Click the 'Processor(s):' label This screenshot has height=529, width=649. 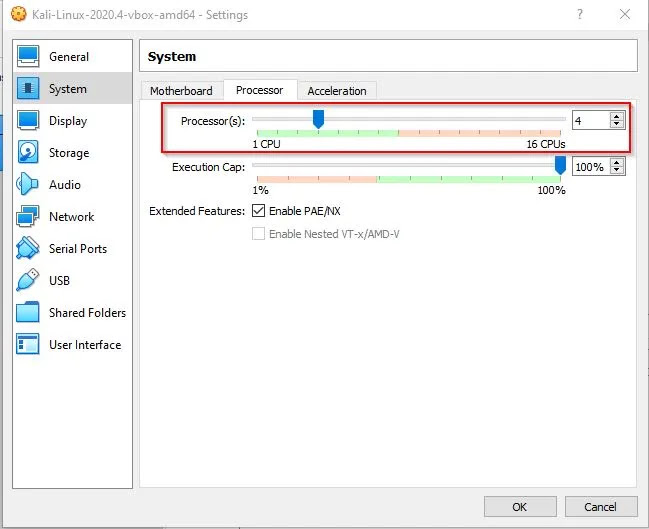click(213, 121)
